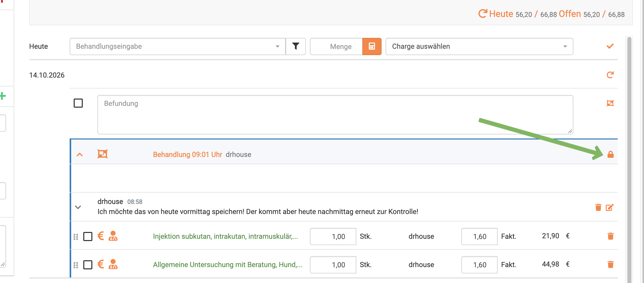
Task: Click the Behandlung 09:01 Uhr heading
Action: coord(187,154)
